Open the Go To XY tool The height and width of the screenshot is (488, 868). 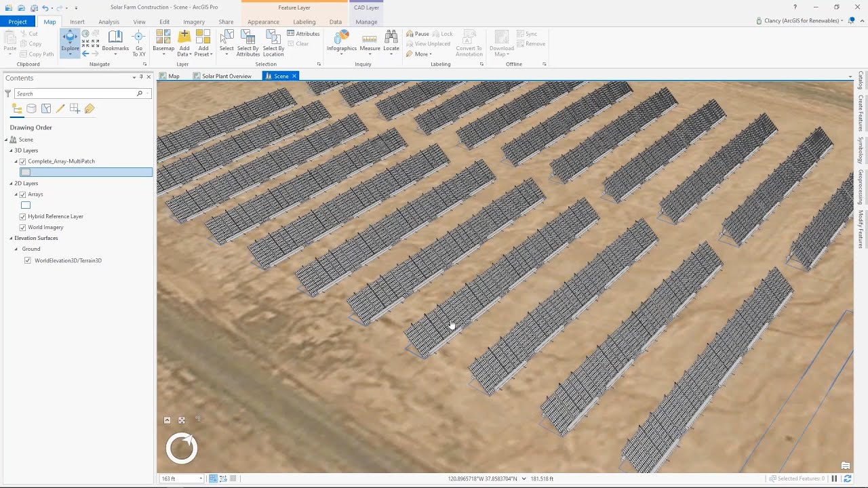139,43
